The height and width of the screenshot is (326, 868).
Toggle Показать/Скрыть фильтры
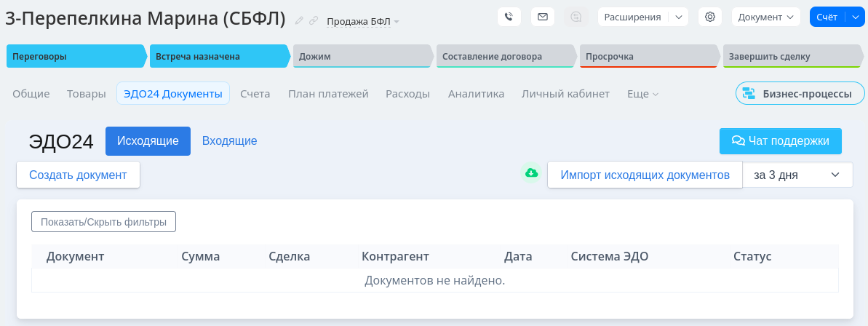(103, 222)
